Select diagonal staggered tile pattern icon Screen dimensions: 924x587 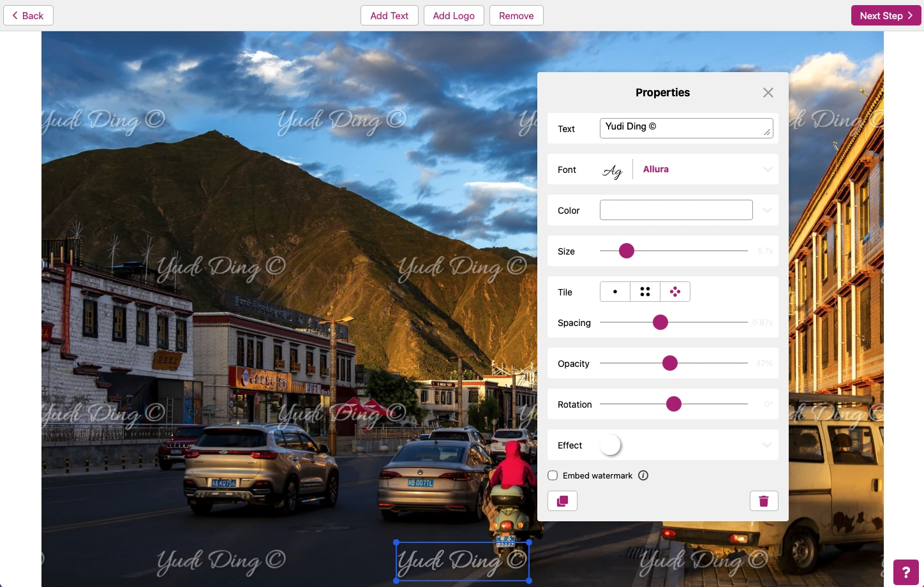(675, 292)
